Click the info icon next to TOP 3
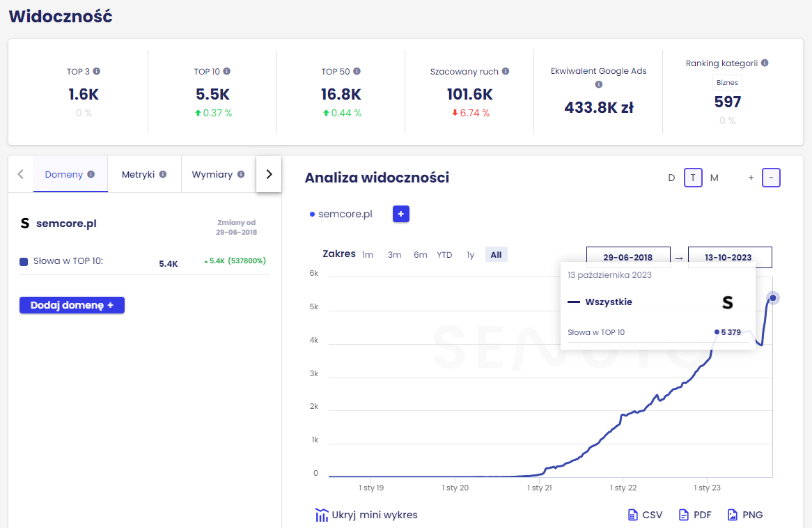Image resolution: width=812 pixels, height=528 pixels. 97,72
